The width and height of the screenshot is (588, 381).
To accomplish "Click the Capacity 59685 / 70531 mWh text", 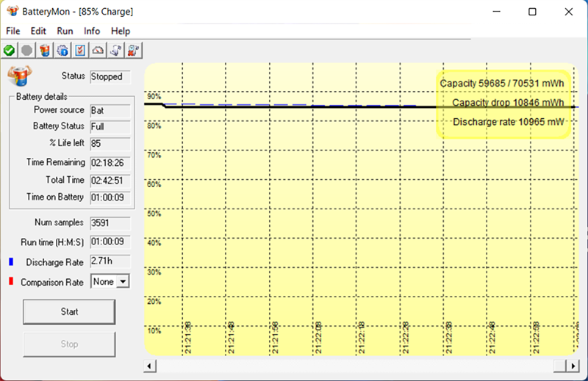I will (502, 84).
